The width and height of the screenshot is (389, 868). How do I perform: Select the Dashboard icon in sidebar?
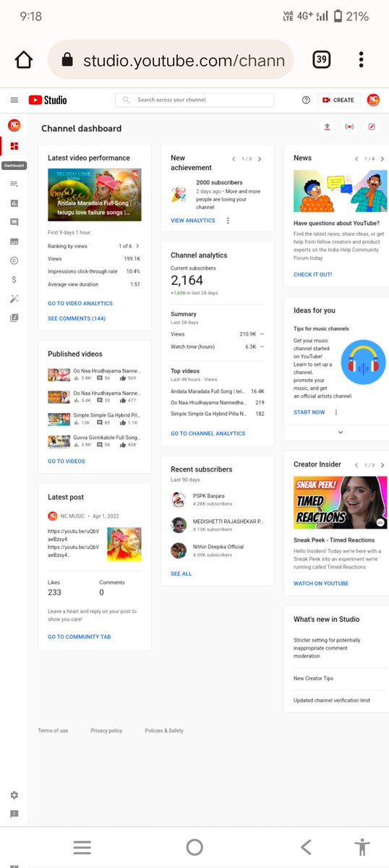[x=14, y=146]
